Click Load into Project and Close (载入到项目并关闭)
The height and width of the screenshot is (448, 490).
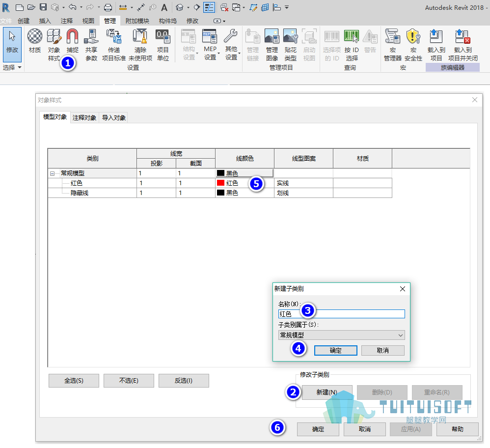point(463,45)
